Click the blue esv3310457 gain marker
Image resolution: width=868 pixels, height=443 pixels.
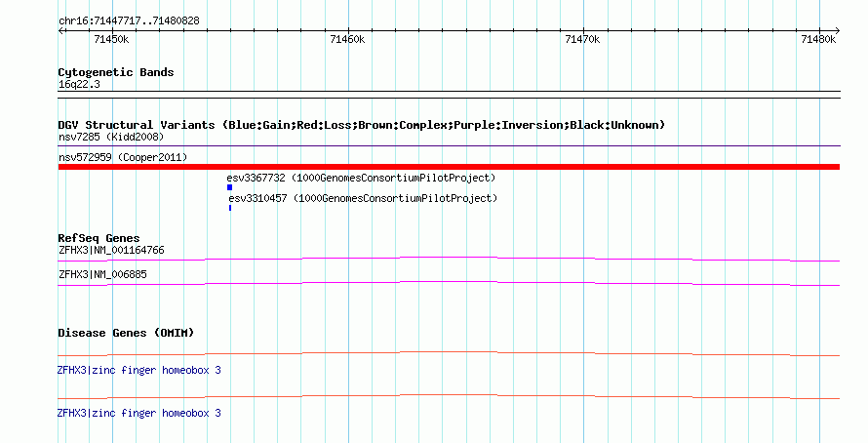(x=230, y=208)
